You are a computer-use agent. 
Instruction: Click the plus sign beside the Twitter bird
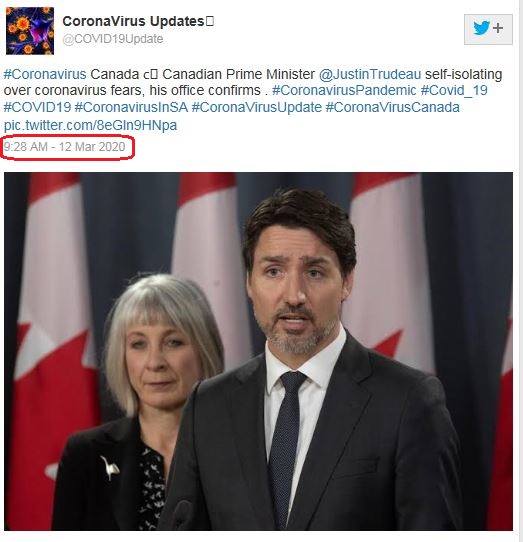tap(498, 28)
